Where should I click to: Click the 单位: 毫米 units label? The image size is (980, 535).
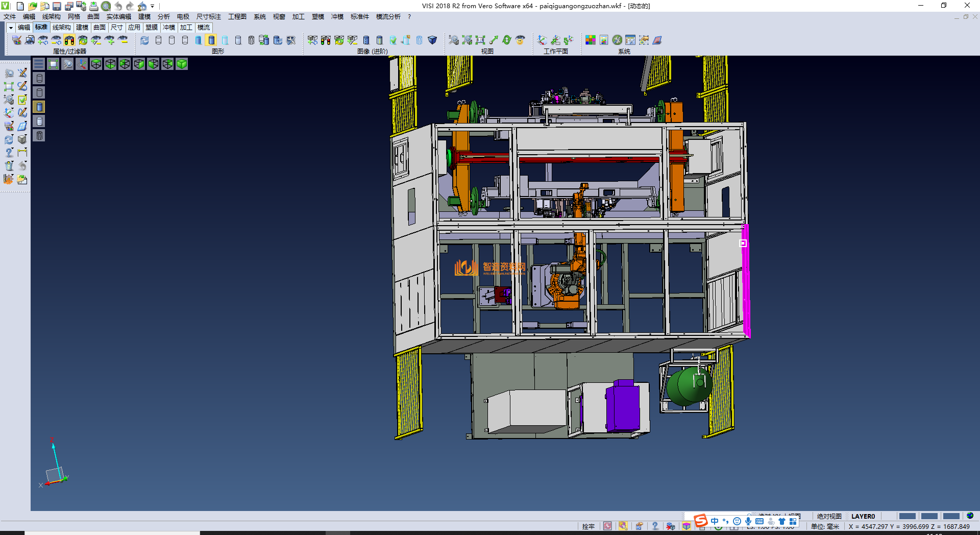coord(825,526)
